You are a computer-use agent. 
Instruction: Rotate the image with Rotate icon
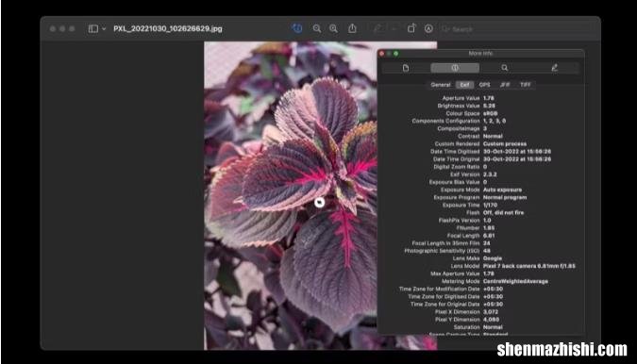[x=411, y=28]
